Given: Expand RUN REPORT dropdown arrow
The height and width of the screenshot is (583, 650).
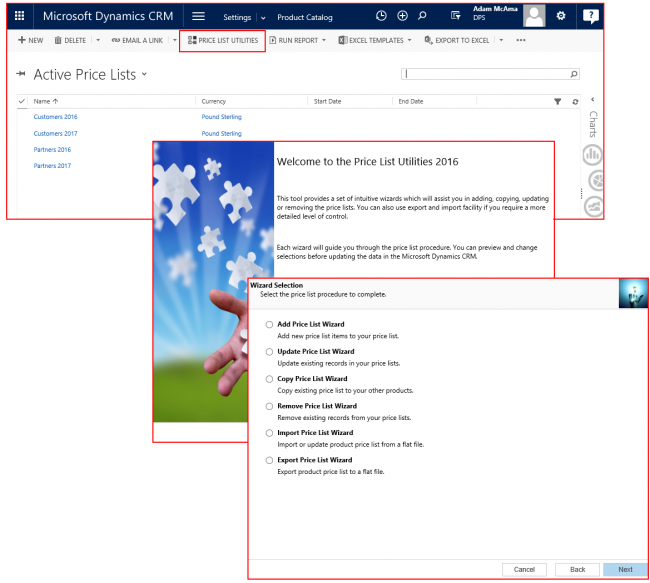Looking at the screenshot, I should [x=324, y=40].
